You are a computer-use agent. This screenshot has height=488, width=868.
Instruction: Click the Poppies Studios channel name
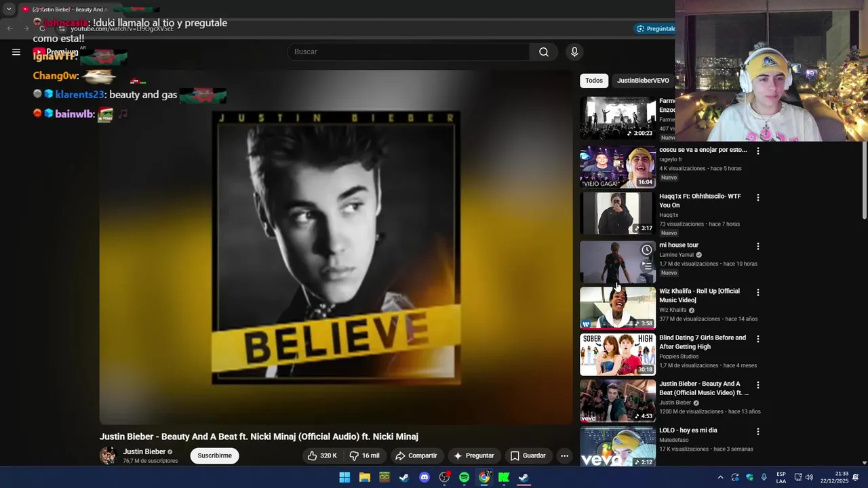click(x=679, y=357)
